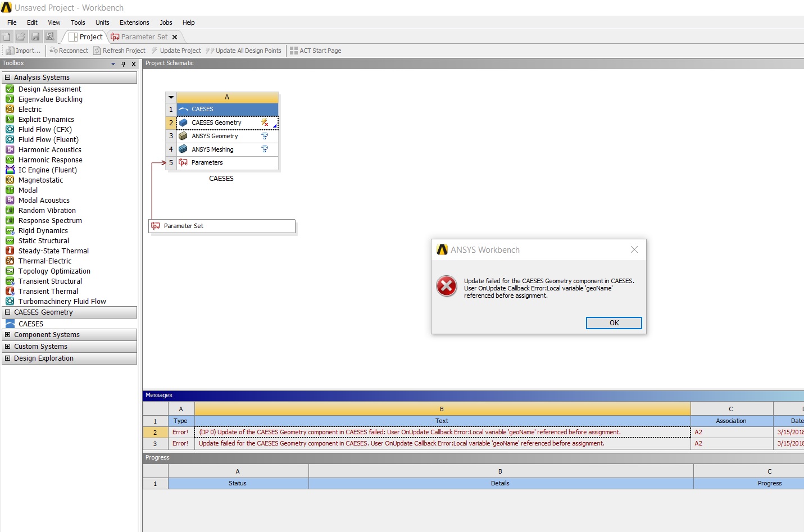Select CAESES item under CAESES Geometry

[x=31, y=324]
